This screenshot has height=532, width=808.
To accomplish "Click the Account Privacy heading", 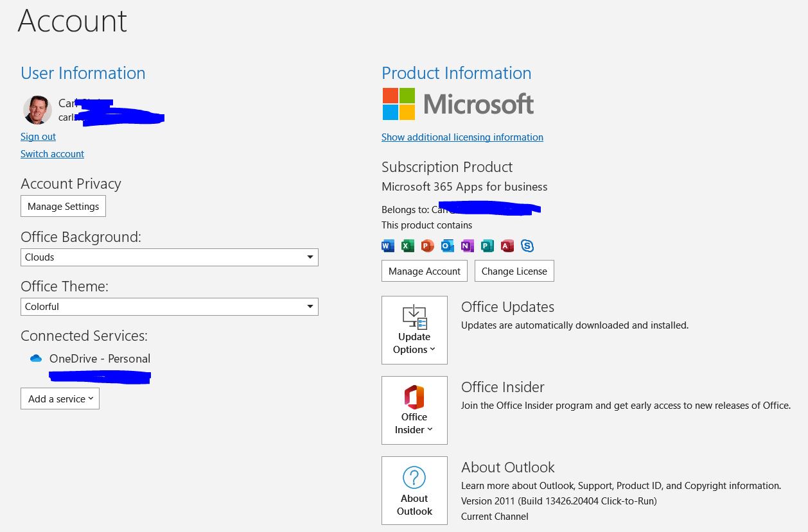I will click(71, 184).
